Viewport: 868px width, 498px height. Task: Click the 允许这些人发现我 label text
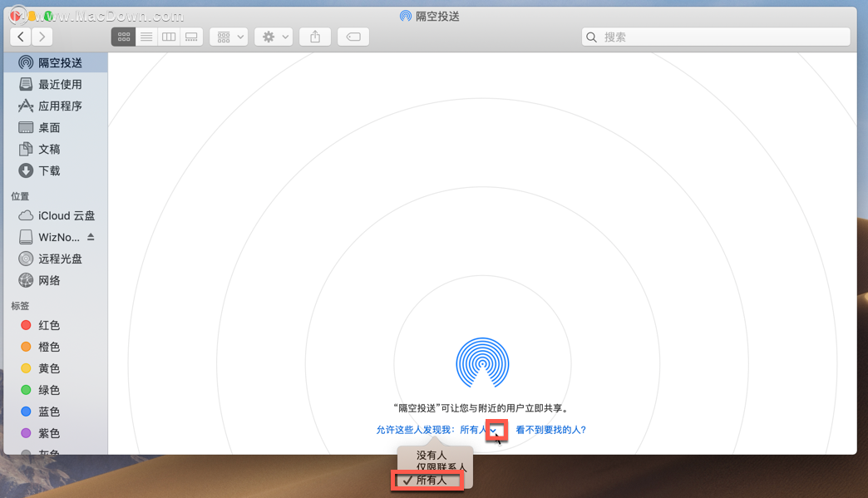(415, 430)
